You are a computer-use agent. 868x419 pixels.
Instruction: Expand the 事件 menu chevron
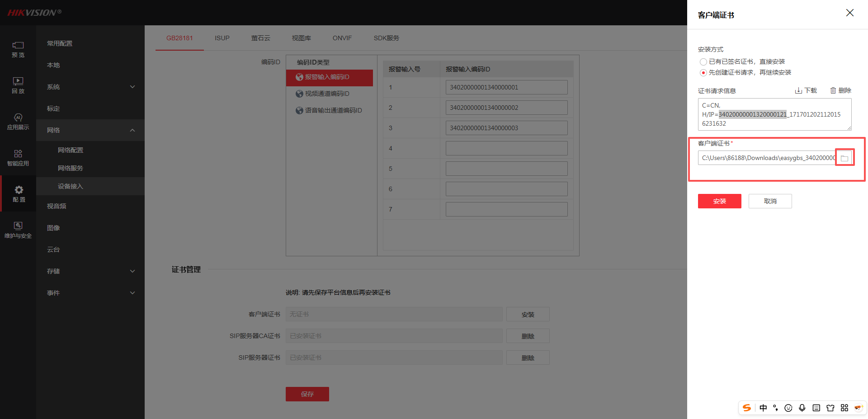(132, 293)
